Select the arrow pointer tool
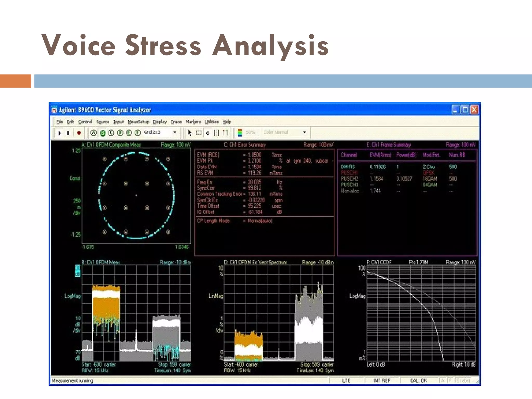532x399 pixels. click(x=190, y=133)
